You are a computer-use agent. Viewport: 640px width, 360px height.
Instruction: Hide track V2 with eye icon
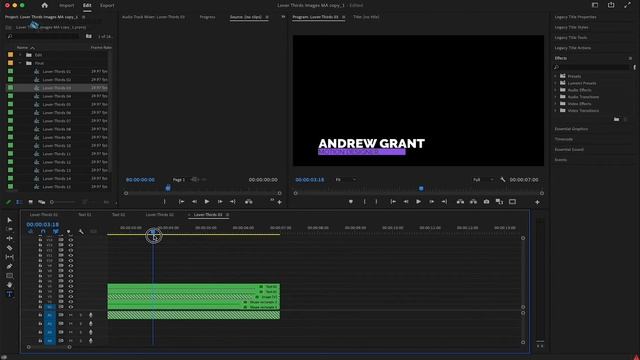point(71,302)
